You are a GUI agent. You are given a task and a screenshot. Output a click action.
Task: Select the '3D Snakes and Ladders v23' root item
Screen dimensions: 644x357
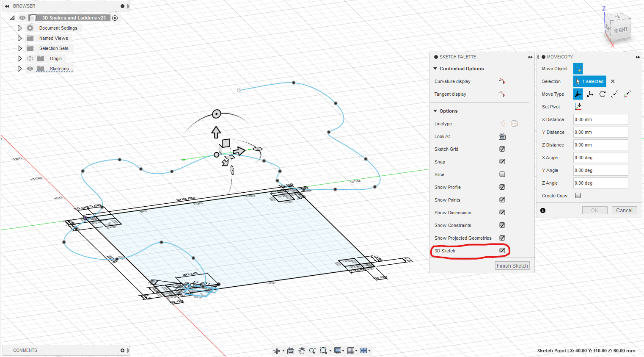[x=74, y=18]
